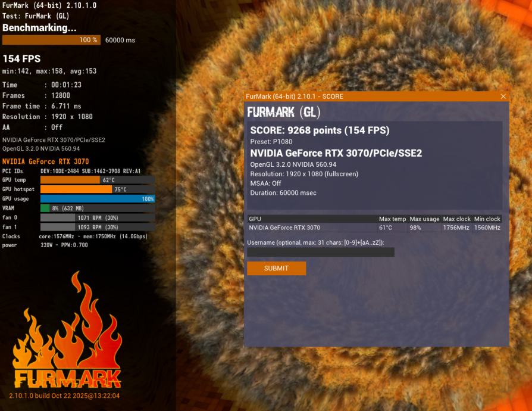The width and height of the screenshot is (532, 411).
Task: Click the Max temp column header
Action: [x=392, y=219]
